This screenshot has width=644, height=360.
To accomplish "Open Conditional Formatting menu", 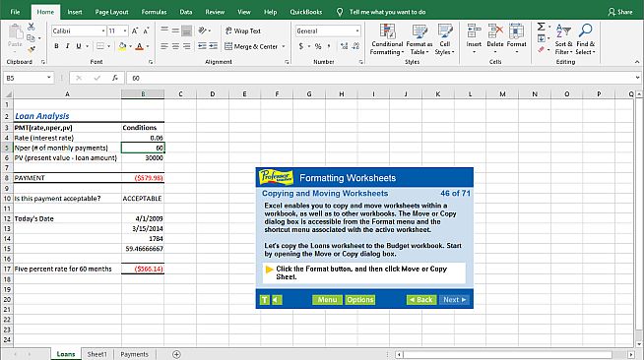I will coord(387,39).
